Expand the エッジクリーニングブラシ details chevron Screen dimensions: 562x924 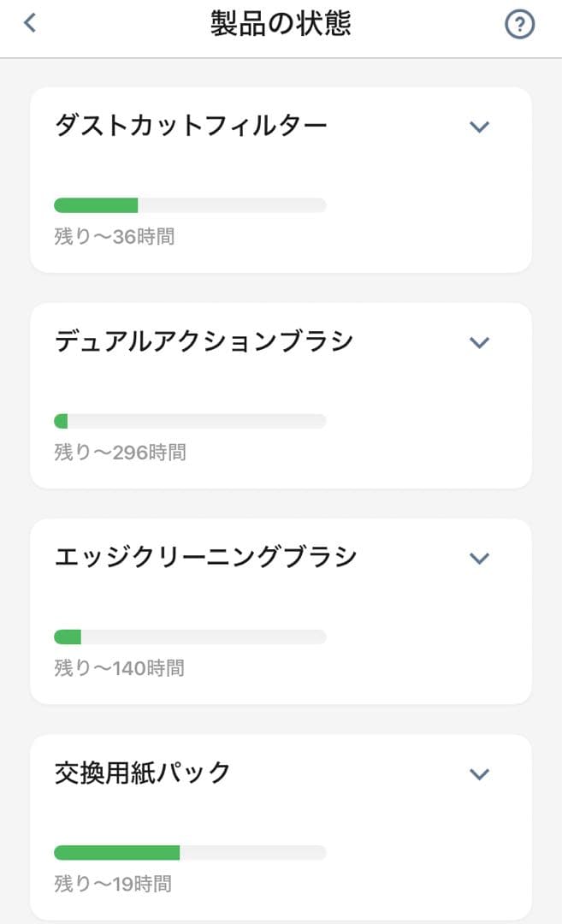pyautogui.click(x=480, y=557)
